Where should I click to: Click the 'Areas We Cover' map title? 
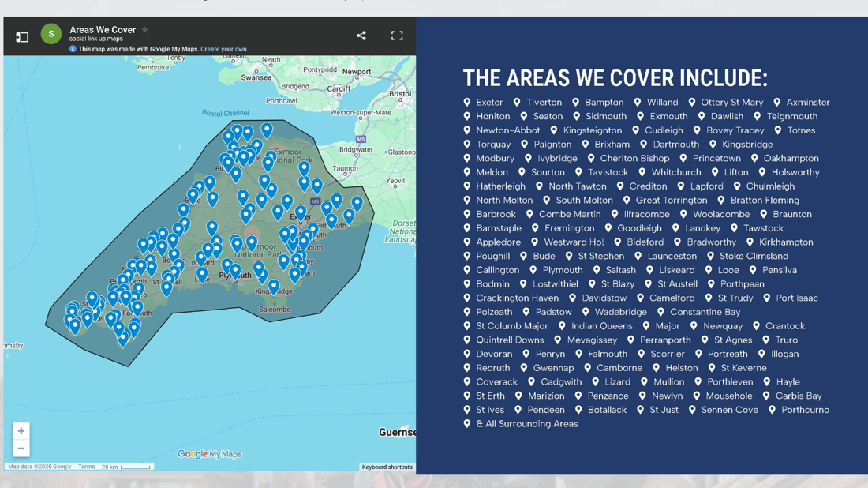pyautogui.click(x=103, y=30)
